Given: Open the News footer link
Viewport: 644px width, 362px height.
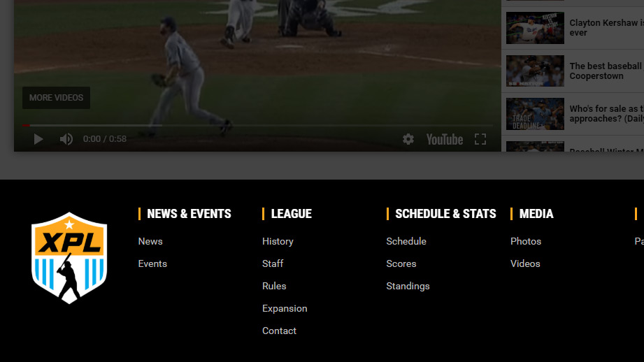Looking at the screenshot, I should pyautogui.click(x=150, y=241).
